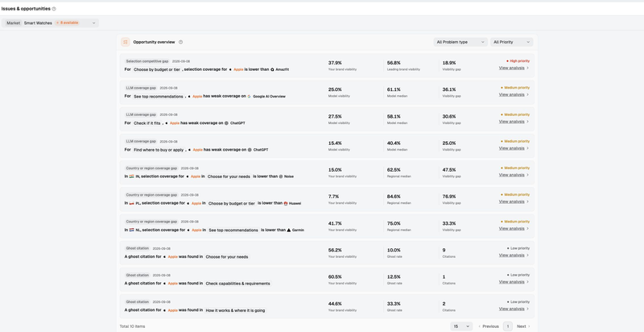Viewport: 644px width, 332px height.
Task: Open the All Priority filter
Action: click(512, 42)
